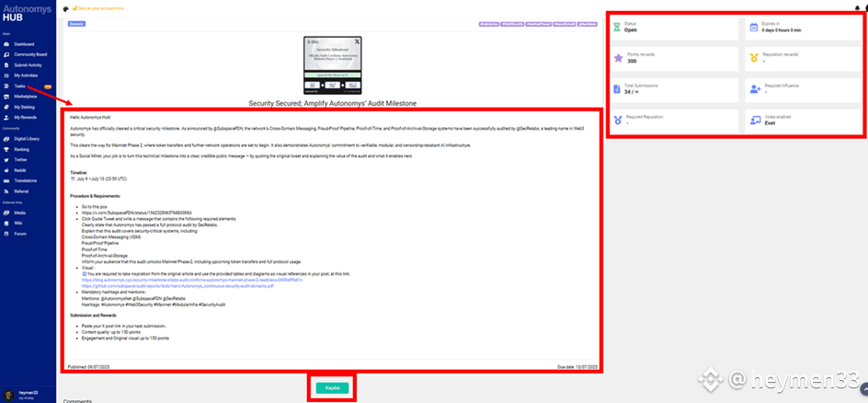This screenshot has width=868, height=403.
Task: Click the My Staking coins icon
Action: 6,107
